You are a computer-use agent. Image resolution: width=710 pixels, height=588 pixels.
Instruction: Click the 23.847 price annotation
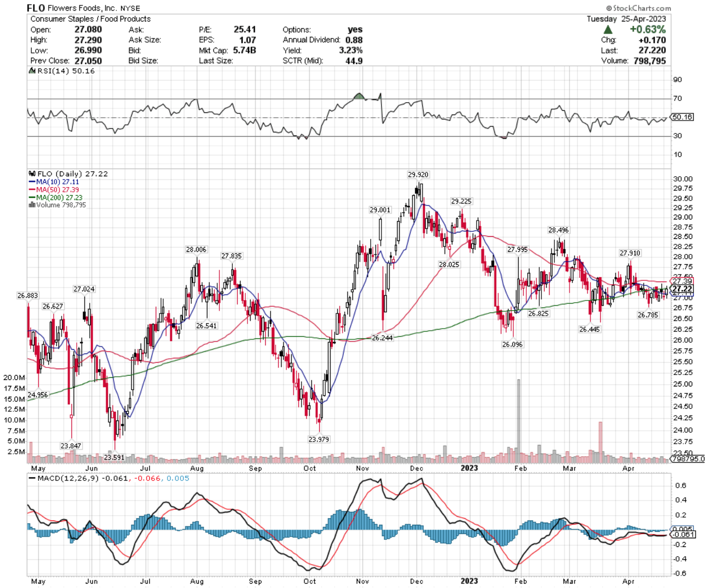click(x=71, y=446)
